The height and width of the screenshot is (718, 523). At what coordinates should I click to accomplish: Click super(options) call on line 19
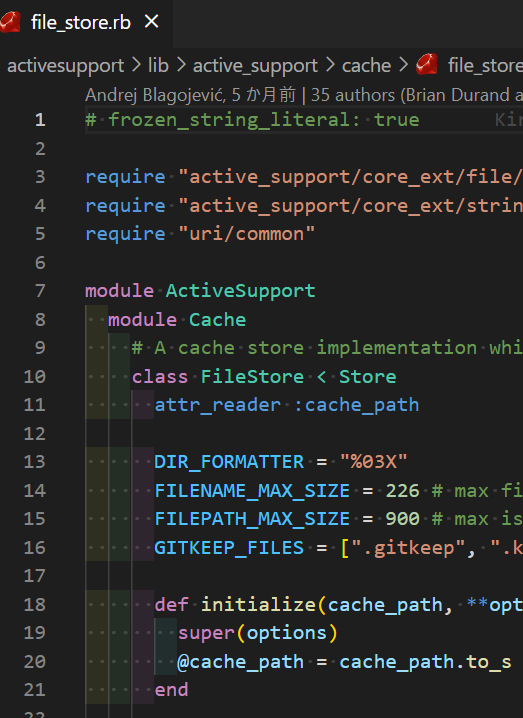click(258, 633)
